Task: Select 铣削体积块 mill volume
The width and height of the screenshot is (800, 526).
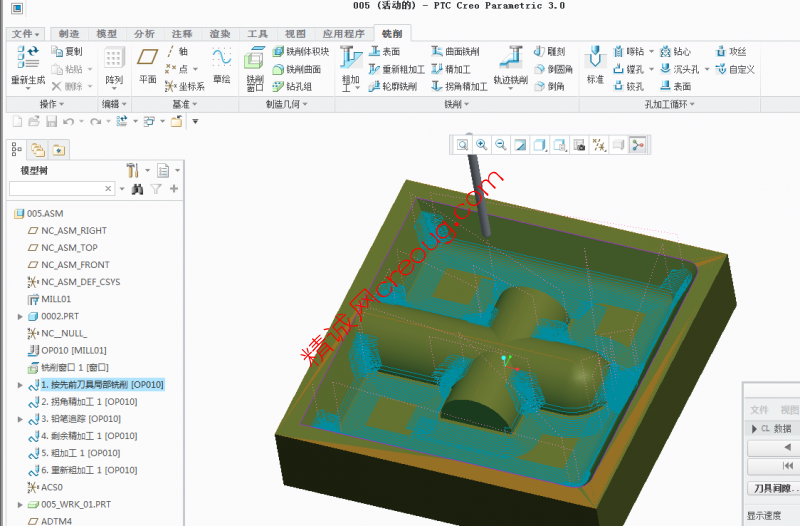Action: [x=301, y=52]
